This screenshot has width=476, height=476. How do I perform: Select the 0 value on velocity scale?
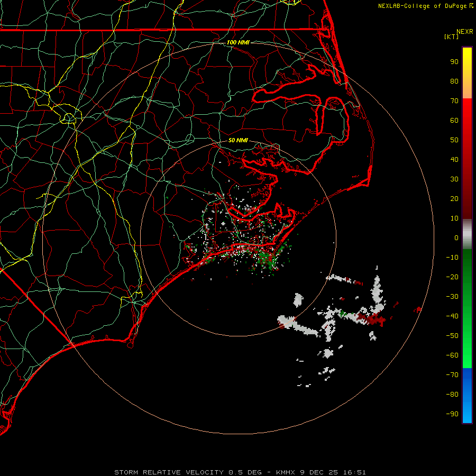456,237
